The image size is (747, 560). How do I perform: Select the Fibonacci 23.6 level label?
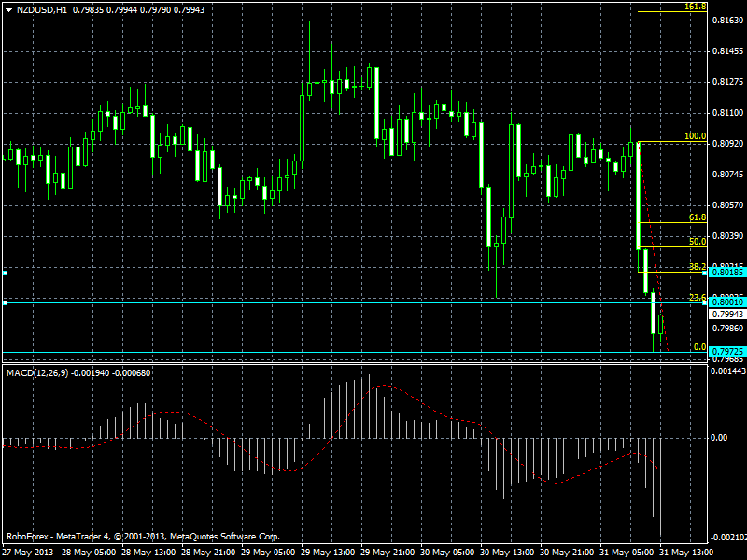698,298
